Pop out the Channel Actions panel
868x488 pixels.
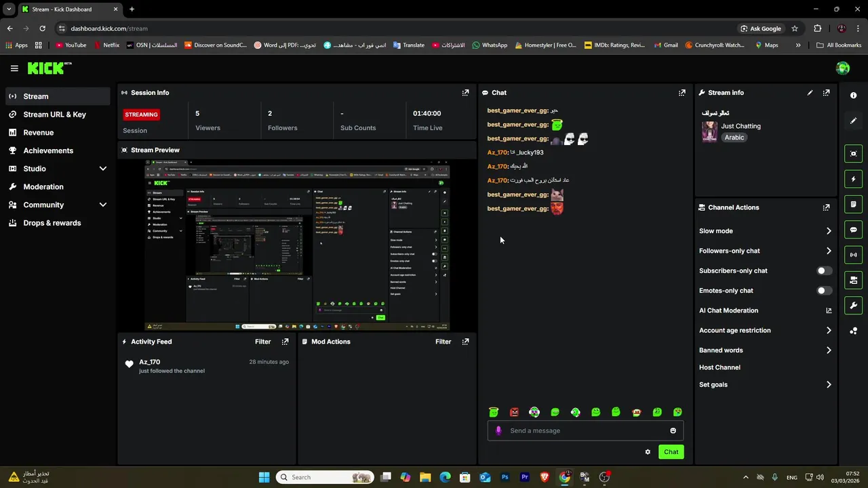click(x=826, y=207)
